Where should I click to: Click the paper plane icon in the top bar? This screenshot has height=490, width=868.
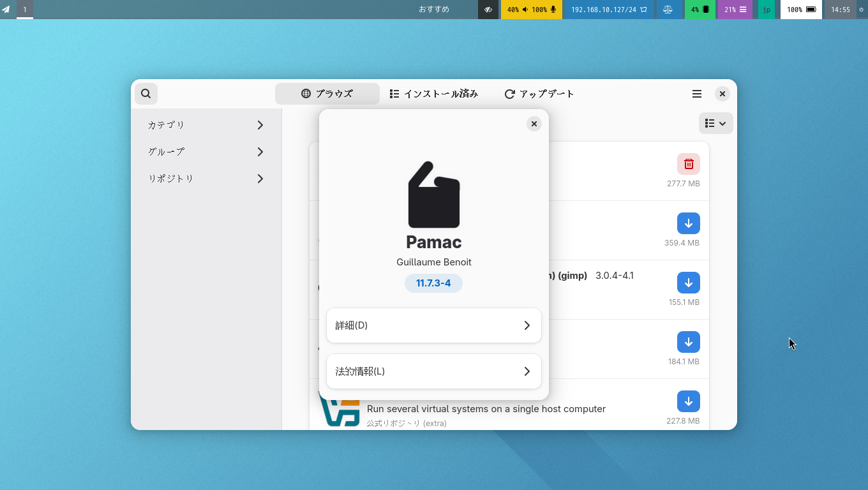pyautogui.click(x=6, y=10)
